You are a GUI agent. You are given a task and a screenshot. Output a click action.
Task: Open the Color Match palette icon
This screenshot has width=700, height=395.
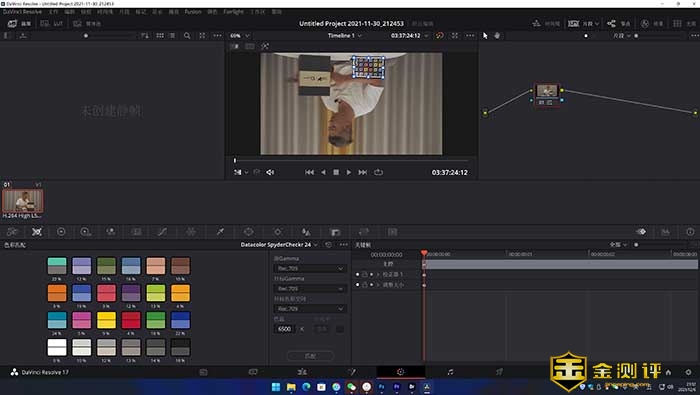pyautogui.click(x=37, y=232)
